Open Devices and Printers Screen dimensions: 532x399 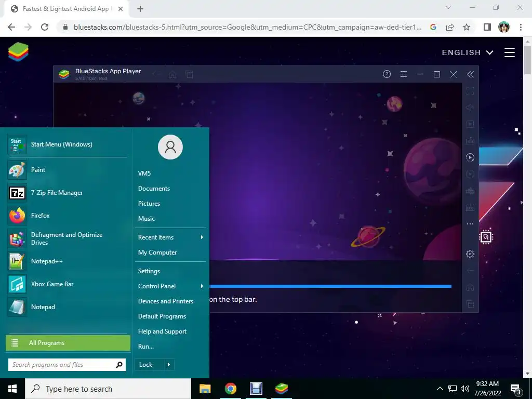(x=166, y=301)
